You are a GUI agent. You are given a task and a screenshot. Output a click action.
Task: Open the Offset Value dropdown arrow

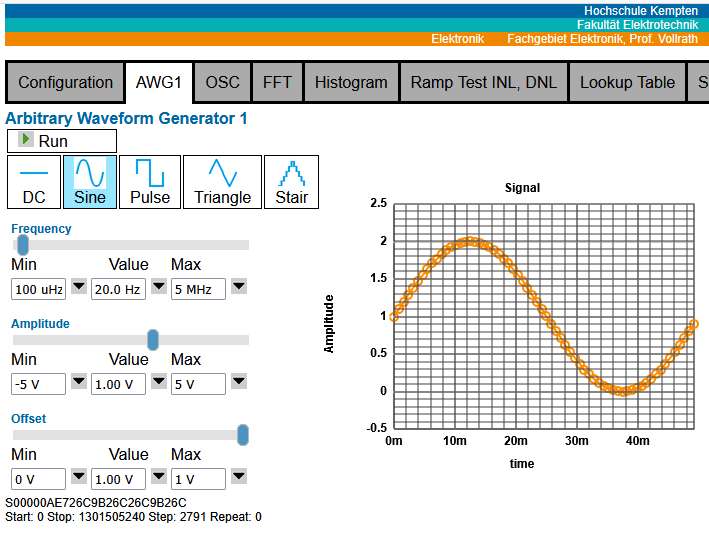click(x=158, y=477)
